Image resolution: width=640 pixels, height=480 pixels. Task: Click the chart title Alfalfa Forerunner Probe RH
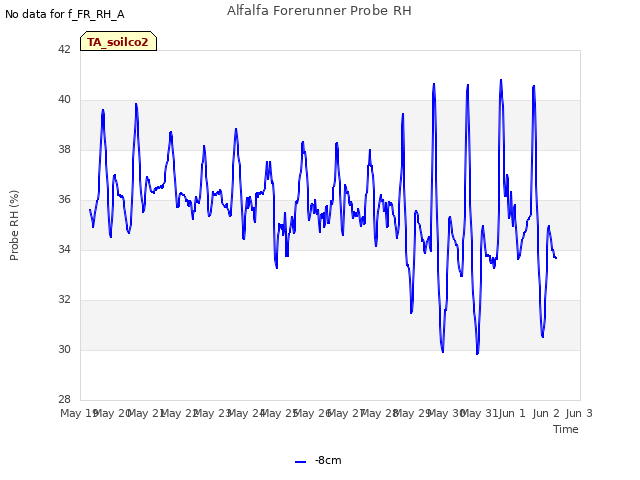pyautogui.click(x=319, y=11)
